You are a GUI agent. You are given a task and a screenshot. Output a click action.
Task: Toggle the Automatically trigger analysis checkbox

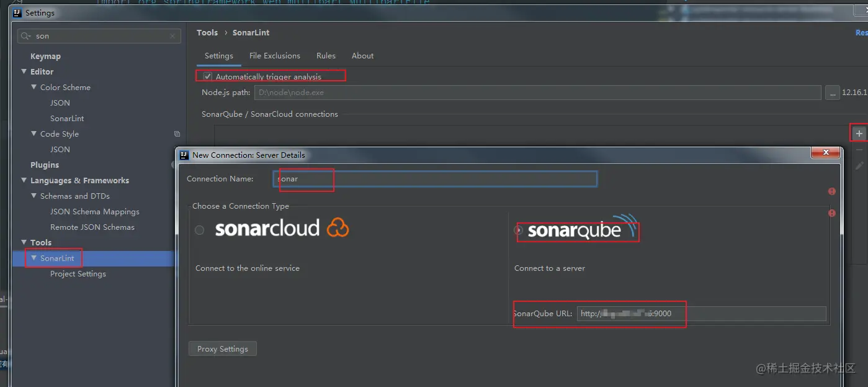coord(207,76)
